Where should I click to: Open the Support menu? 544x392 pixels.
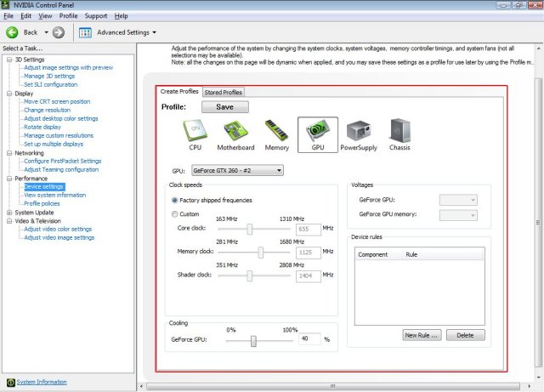pyautogui.click(x=96, y=16)
